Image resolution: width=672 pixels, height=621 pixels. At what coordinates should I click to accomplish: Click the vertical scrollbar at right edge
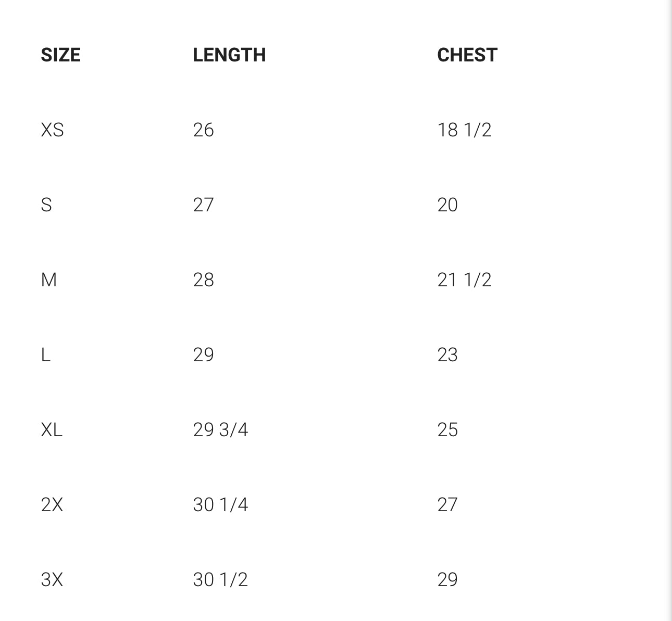[669, 310]
